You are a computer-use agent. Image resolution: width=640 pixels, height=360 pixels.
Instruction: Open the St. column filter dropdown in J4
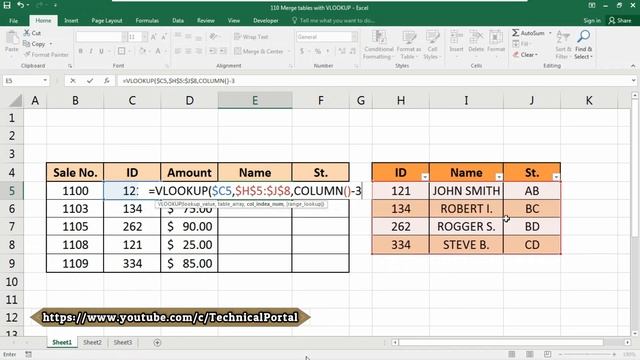pyautogui.click(x=556, y=177)
